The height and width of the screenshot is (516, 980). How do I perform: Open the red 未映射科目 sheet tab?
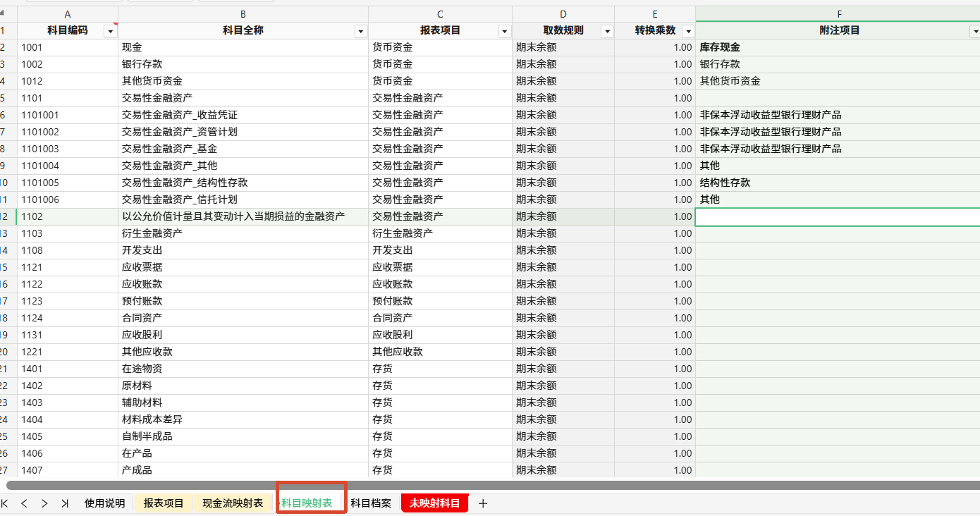point(435,503)
